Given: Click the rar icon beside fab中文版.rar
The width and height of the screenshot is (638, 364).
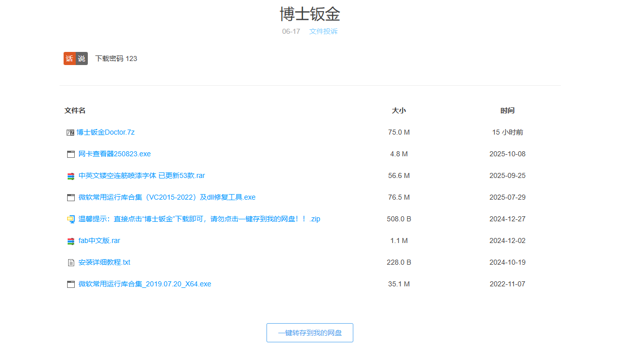Looking at the screenshot, I should click(71, 240).
